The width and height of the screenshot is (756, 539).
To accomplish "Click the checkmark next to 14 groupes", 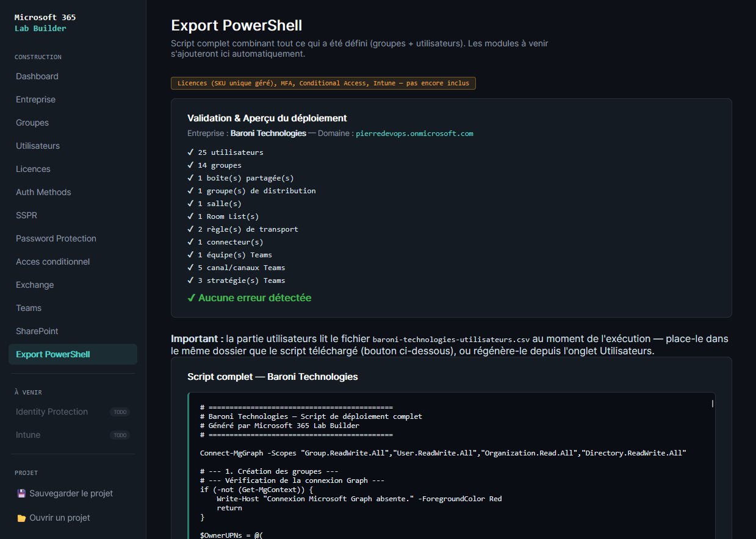I will coord(191,165).
